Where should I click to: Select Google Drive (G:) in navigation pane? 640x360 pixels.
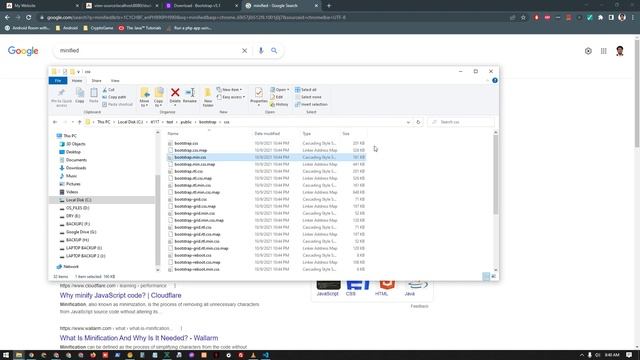[81, 232]
